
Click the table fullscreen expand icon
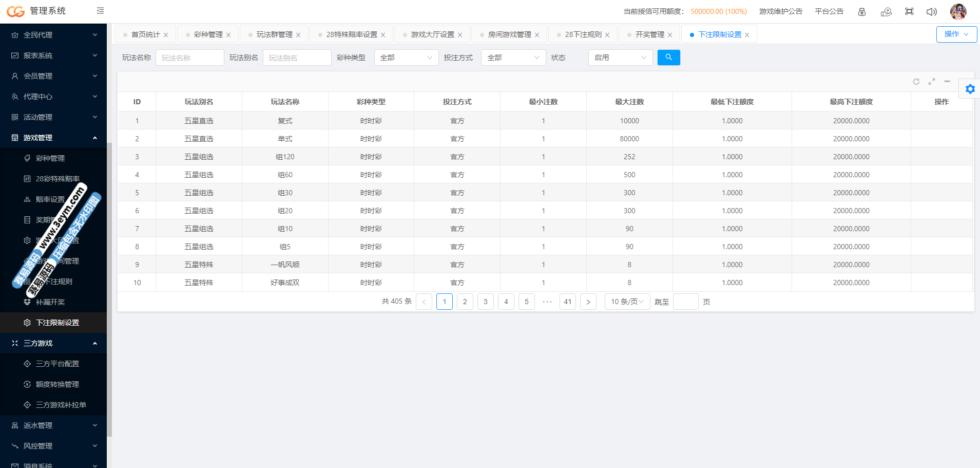coord(932,82)
